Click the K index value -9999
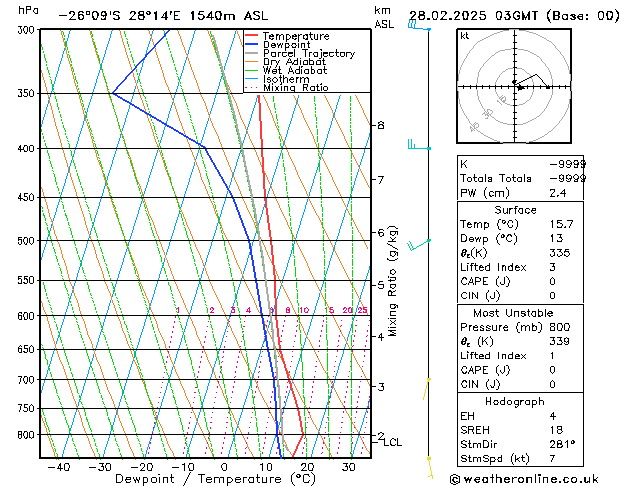Screen dimensions: 629x486 click(x=568, y=164)
